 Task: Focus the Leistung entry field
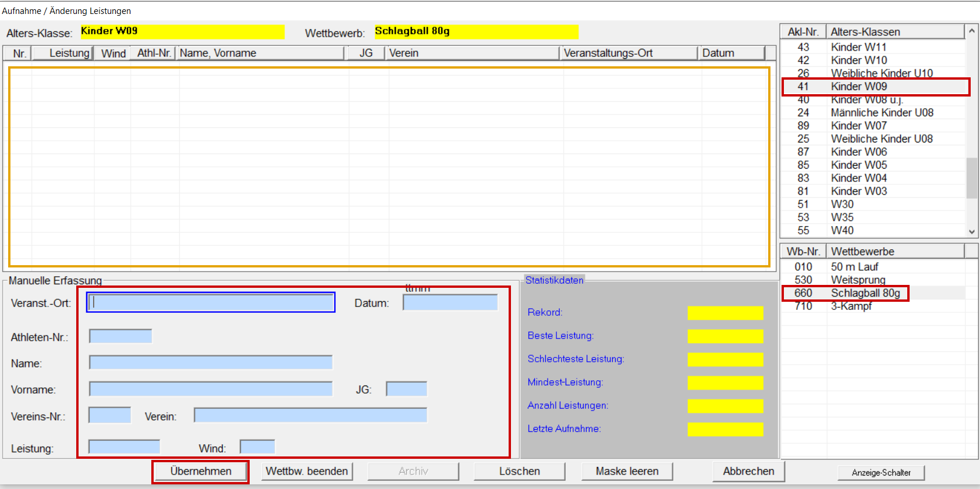124,447
